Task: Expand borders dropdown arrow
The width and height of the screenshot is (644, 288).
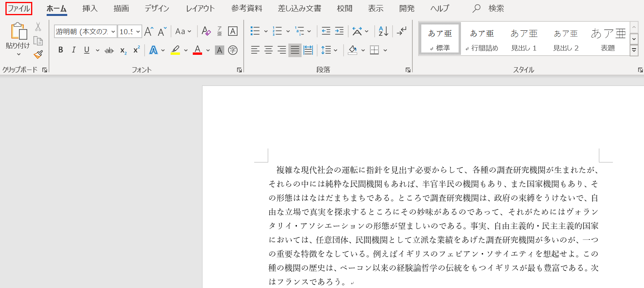Action: [385, 50]
